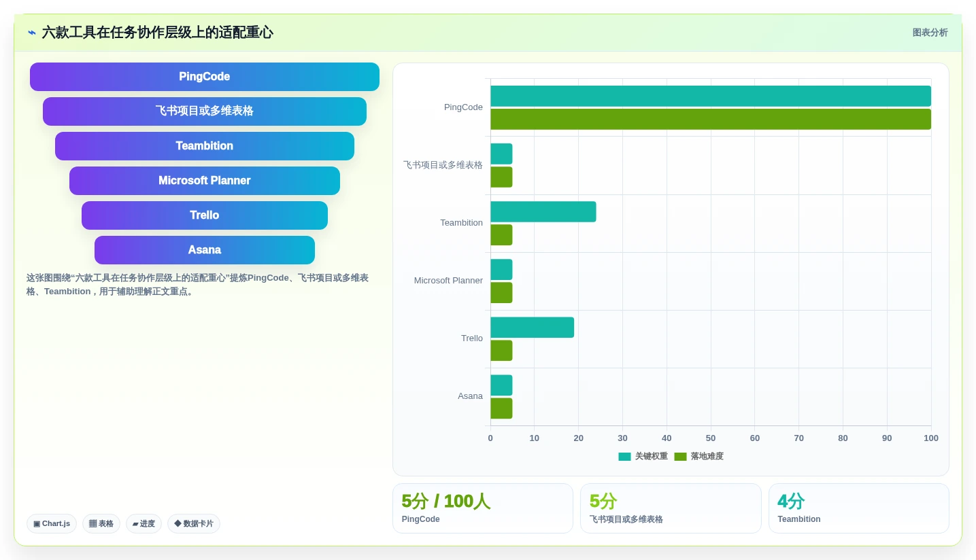Screen dimensions: 976x560
Task: Click Asana teal chart bar
Action: pos(501,385)
